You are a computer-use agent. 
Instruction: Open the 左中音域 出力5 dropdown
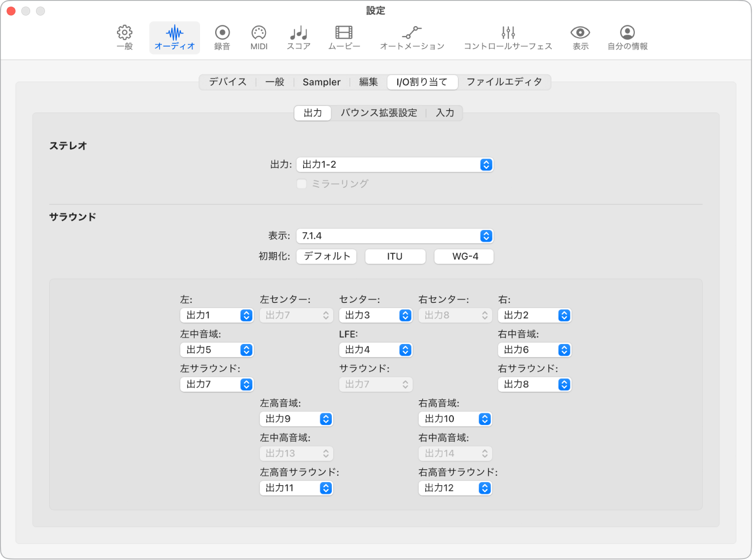click(217, 350)
